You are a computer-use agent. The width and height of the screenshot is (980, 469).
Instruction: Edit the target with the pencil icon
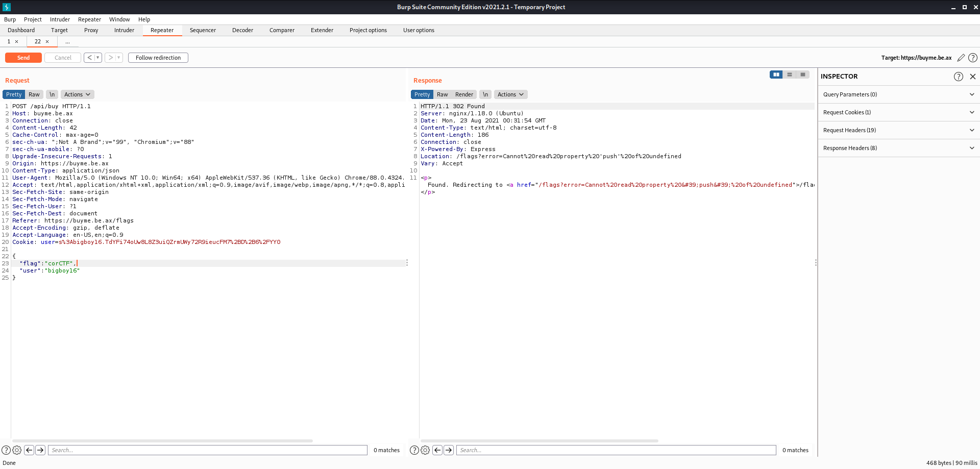[x=961, y=58]
